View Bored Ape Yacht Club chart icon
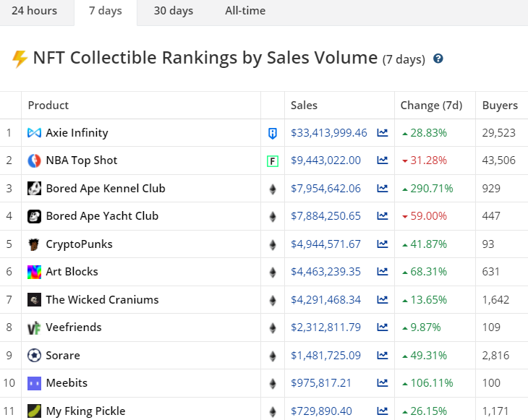The width and height of the screenshot is (528, 420). (x=382, y=215)
